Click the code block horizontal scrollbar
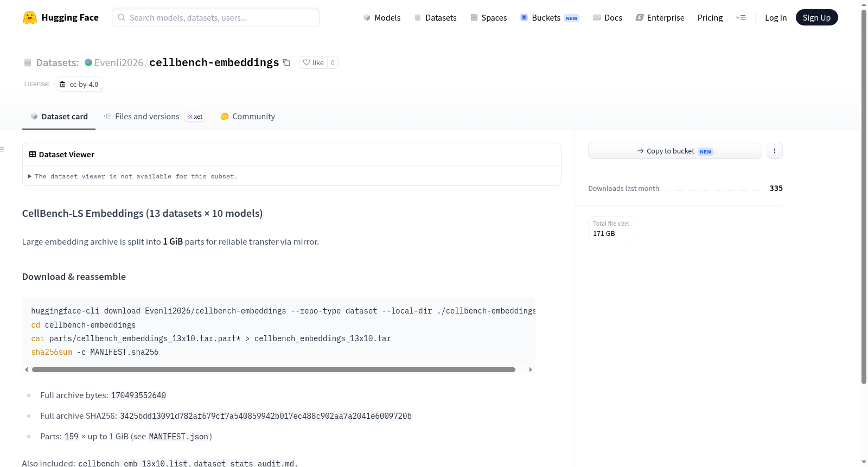The width and height of the screenshot is (868, 467). point(273,369)
